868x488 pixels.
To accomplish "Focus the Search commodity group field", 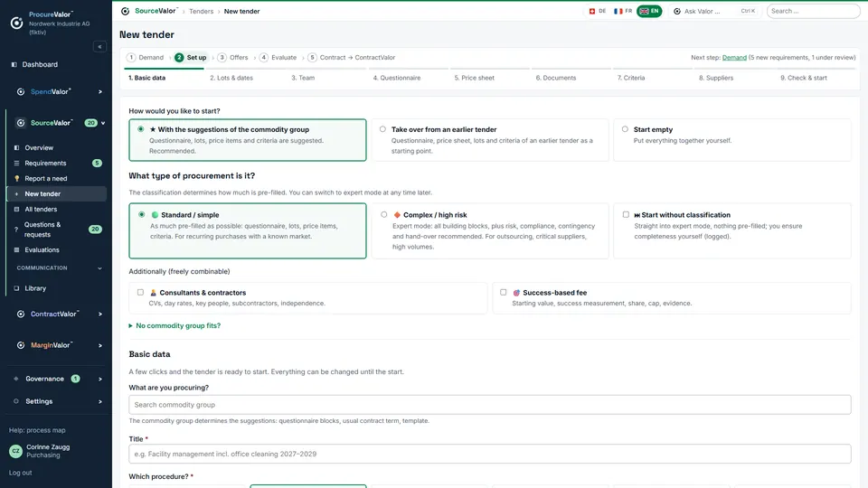I will pos(490,405).
